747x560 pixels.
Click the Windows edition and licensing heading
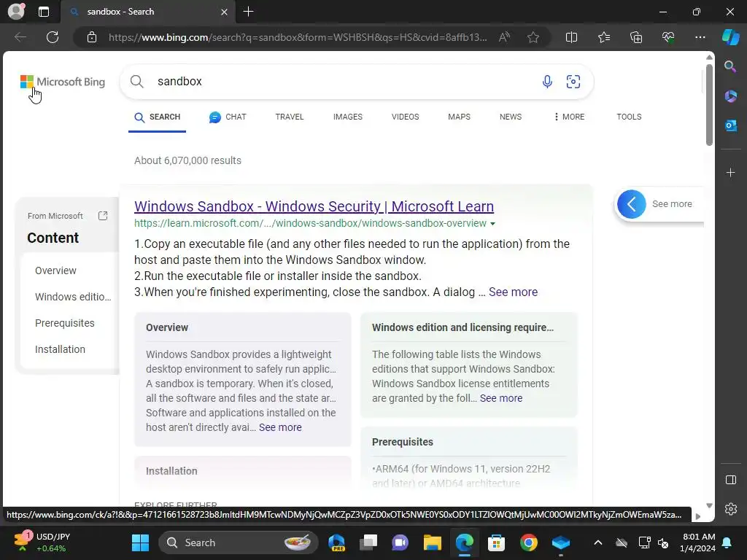point(462,327)
